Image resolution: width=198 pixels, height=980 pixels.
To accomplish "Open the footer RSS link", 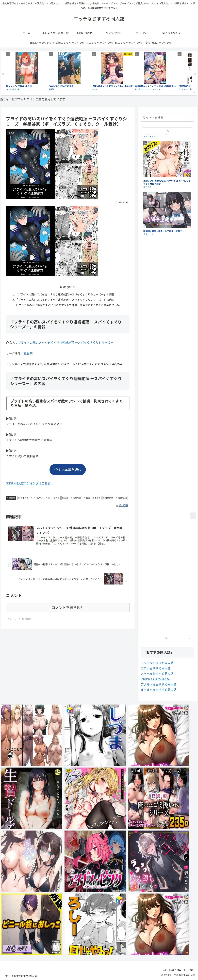I will click(192, 970).
